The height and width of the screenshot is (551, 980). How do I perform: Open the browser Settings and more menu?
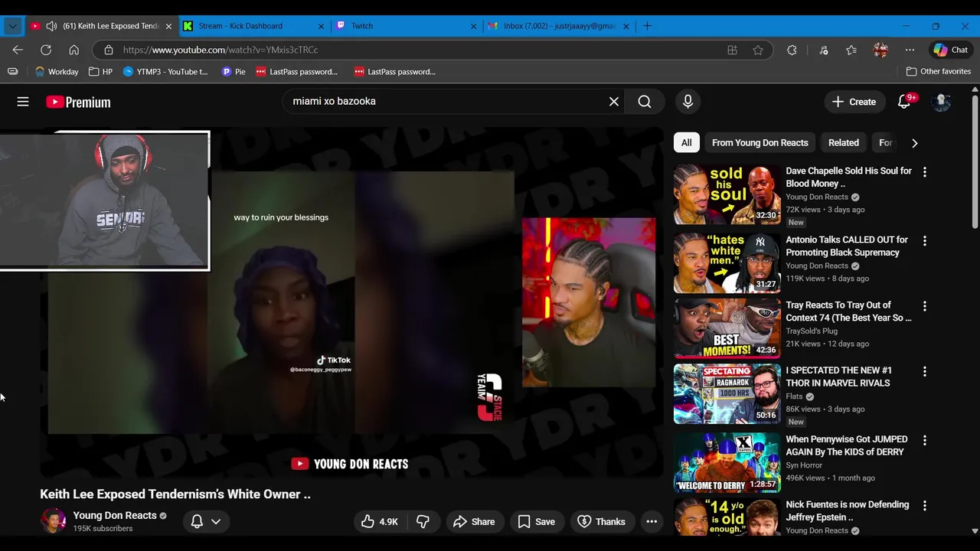coord(910,50)
